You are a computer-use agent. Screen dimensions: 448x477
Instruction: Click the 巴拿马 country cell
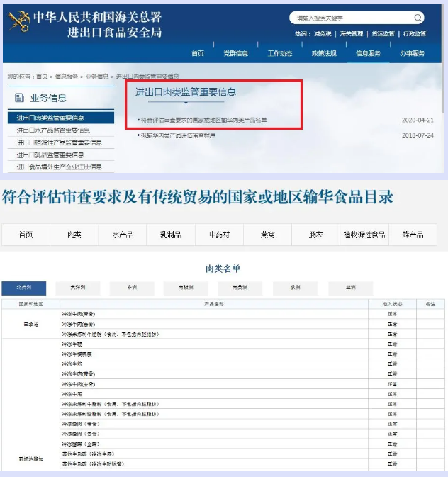click(30, 325)
